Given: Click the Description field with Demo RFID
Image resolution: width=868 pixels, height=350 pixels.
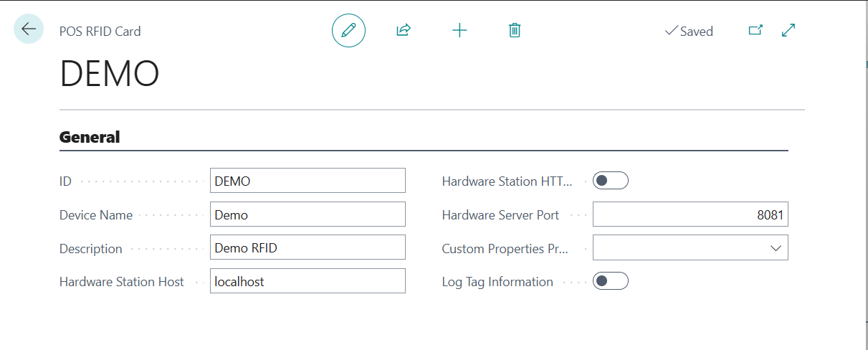Looking at the screenshot, I should 307,247.
